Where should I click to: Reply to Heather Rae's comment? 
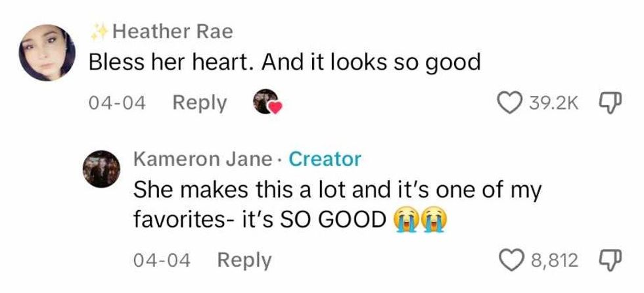[200, 102]
